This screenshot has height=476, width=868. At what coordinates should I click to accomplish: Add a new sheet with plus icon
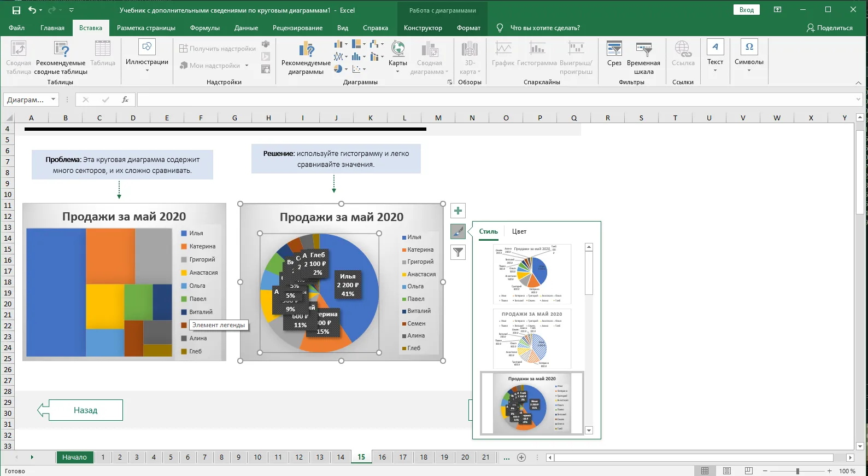[x=521, y=457]
